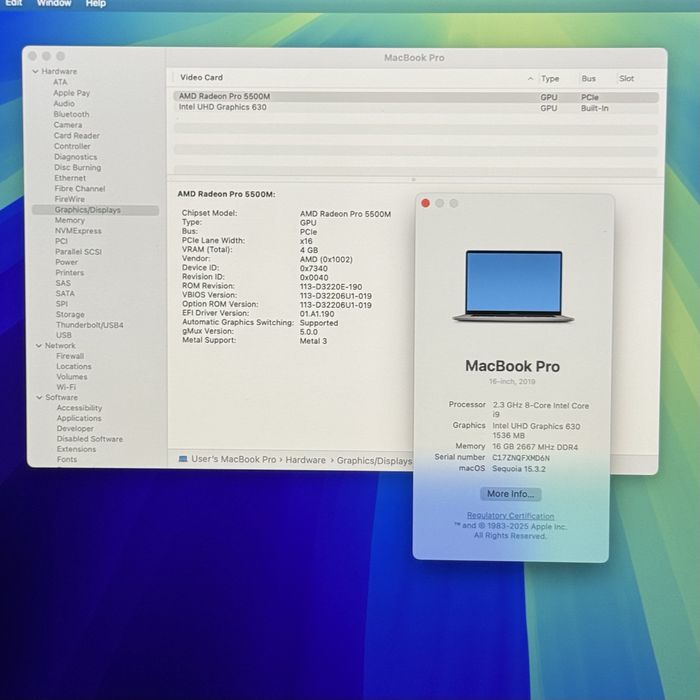
Task: Select SATA in the sidebar
Action: [x=65, y=294]
